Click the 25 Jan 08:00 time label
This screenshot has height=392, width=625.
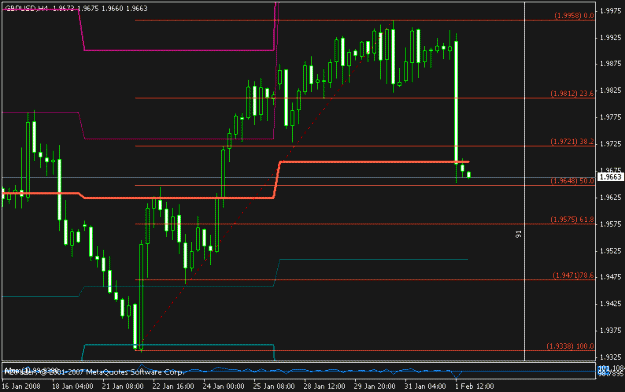pyautogui.click(x=273, y=386)
